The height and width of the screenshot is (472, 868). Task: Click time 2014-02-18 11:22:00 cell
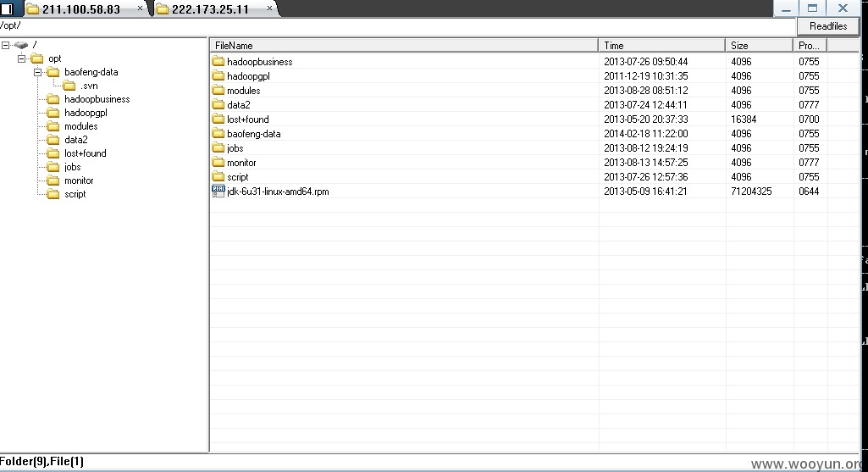click(x=646, y=134)
